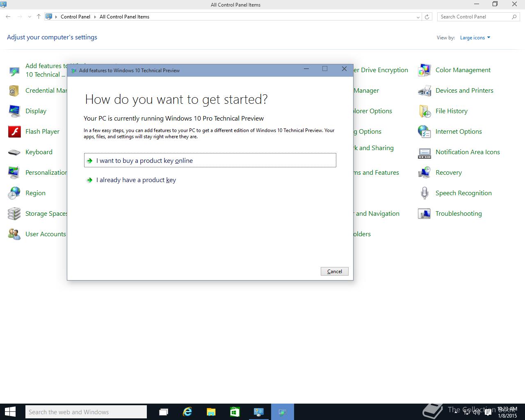The width and height of the screenshot is (525, 420).
Task: Open the View by Large icons dropdown
Action: [475, 38]
